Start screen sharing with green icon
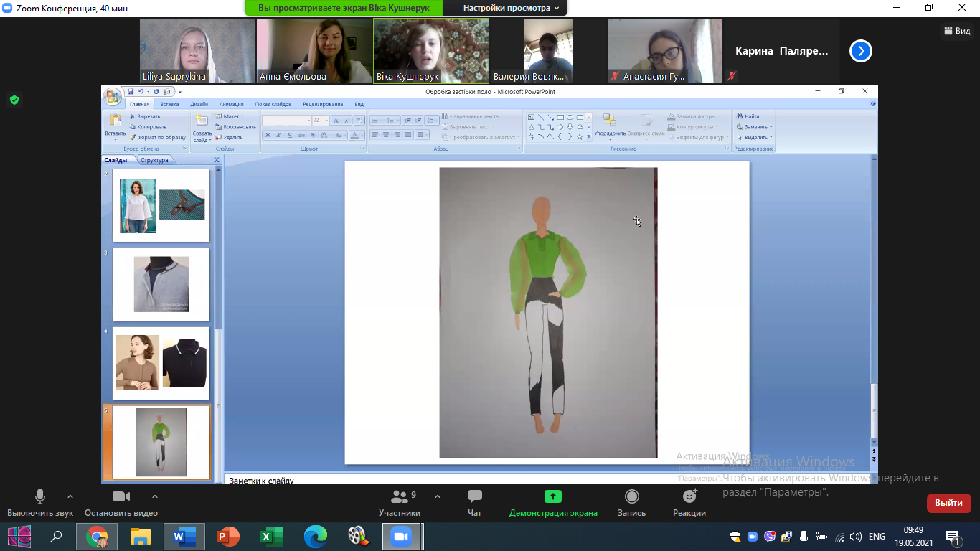Screen dimensions: 980x551 [x=552, y=502]
